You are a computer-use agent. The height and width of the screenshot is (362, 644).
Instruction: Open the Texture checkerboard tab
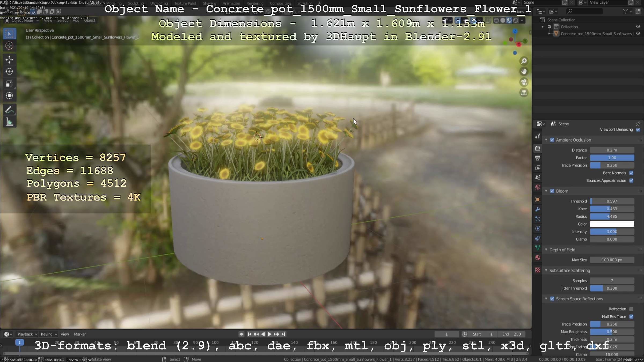(x=538, y=270)
